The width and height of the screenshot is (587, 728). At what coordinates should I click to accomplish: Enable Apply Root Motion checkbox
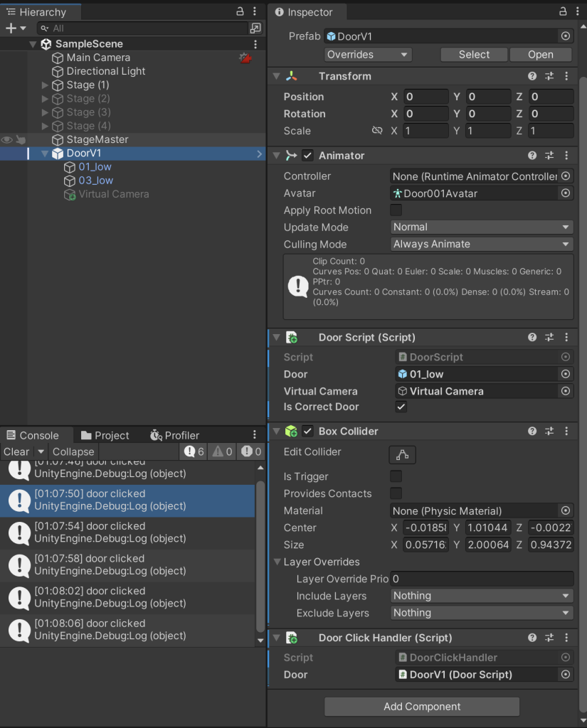[x=396, y=210]
